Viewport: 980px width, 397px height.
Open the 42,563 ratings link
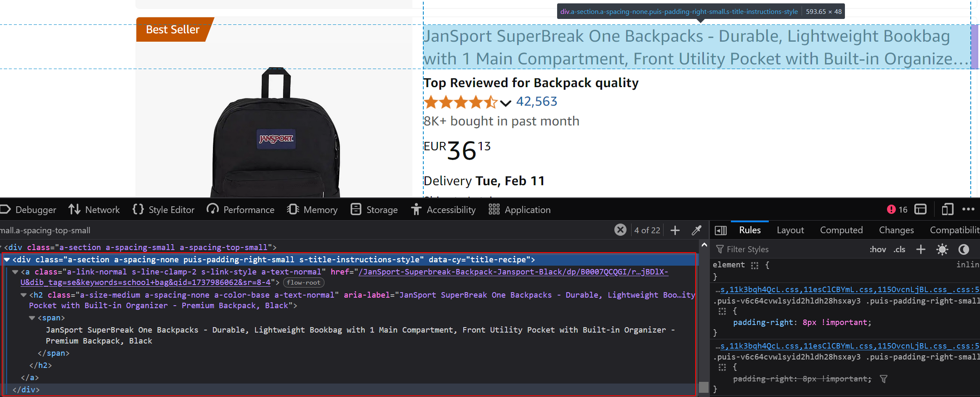point(536,101)
